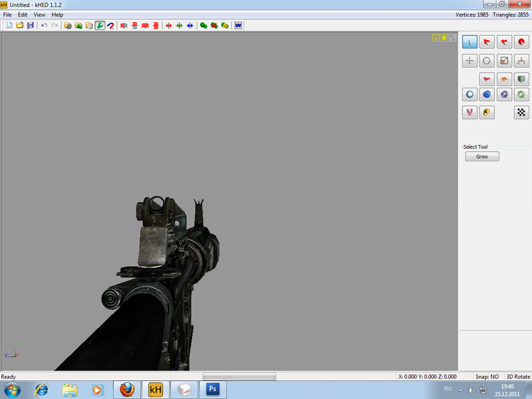Screen dimensions: 532x399
Task: Select the light blue sphere primitive
Action: pyautogui.click(x=469, y=94)
